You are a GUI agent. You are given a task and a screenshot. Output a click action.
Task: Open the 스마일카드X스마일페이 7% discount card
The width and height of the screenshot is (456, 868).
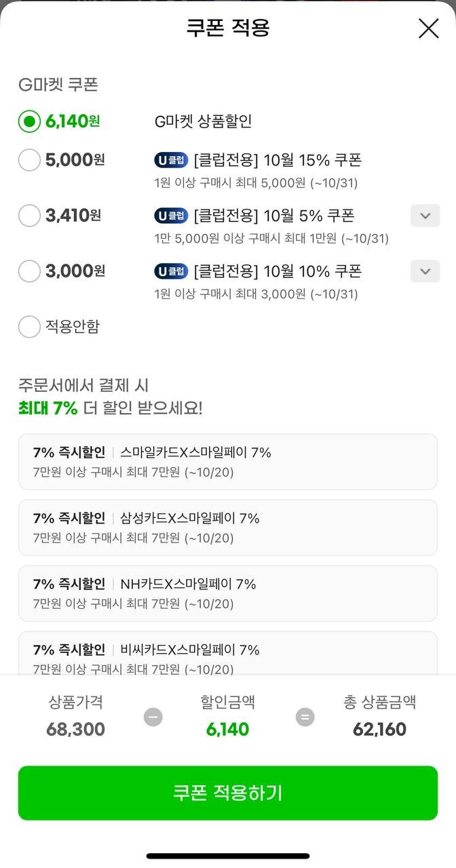coord(228,461)
